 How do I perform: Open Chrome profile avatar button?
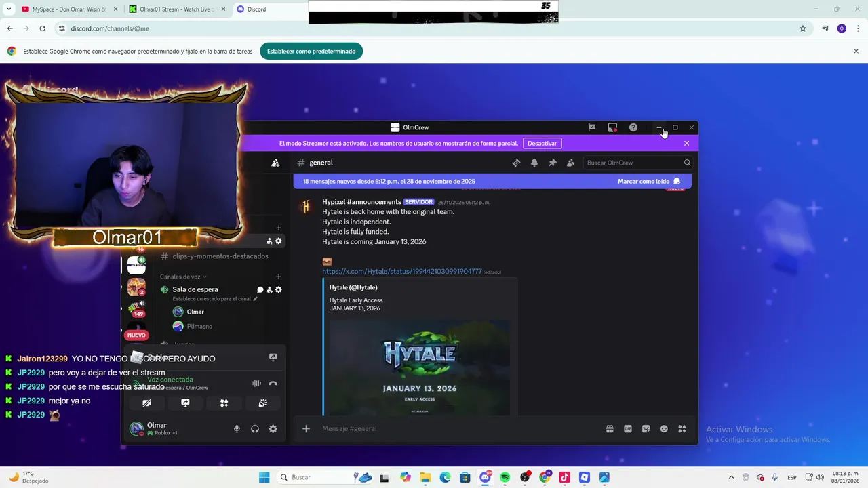[x=842, y=28]
